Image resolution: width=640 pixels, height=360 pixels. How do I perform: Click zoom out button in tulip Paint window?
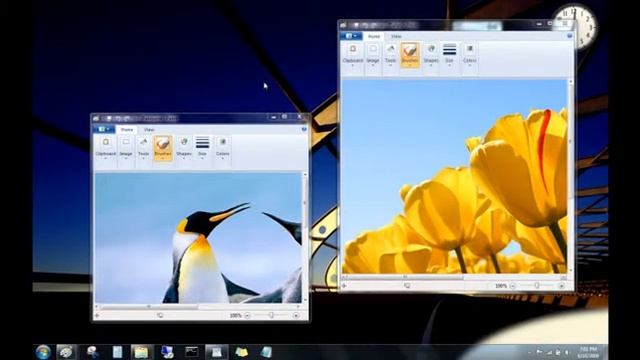(x=513, y=286)
